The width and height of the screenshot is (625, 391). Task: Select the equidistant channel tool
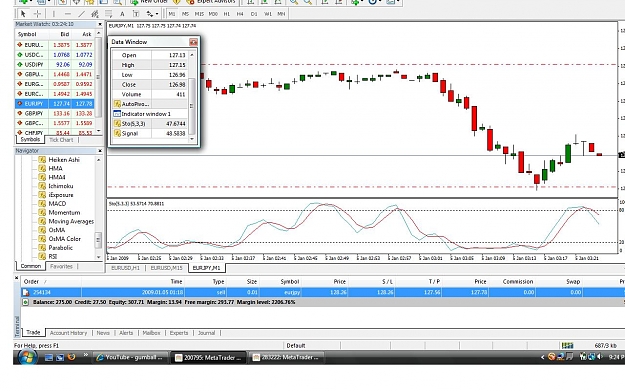(95, 14)
